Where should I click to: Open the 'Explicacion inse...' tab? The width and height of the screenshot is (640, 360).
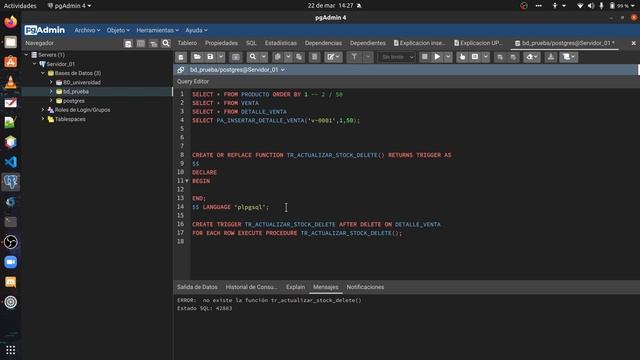pos(420,43)
